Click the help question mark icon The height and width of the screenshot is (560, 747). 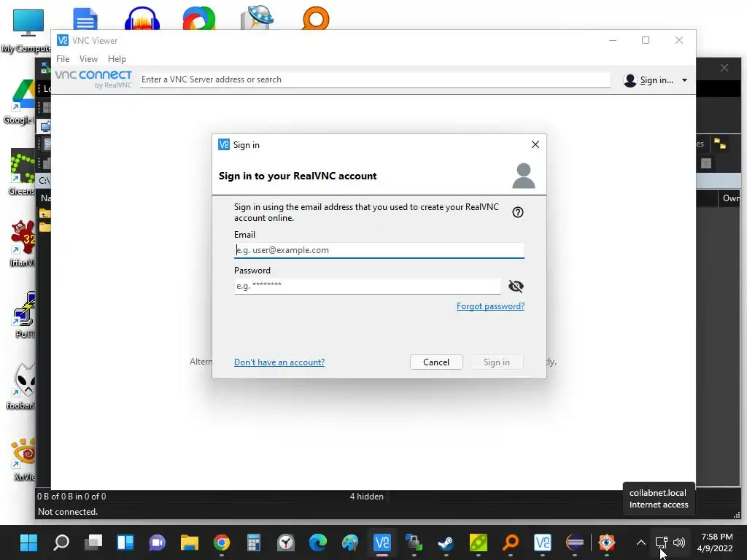coord(518,212)
